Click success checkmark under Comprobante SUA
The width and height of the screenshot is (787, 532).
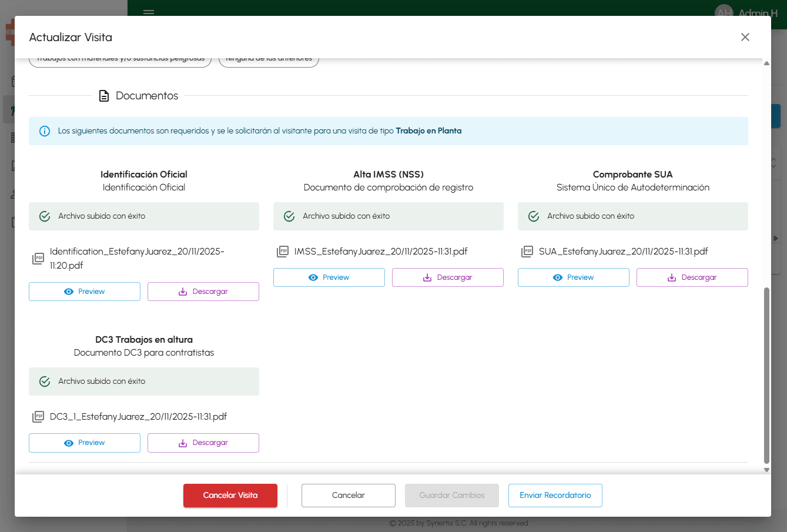tap(534, 216)
